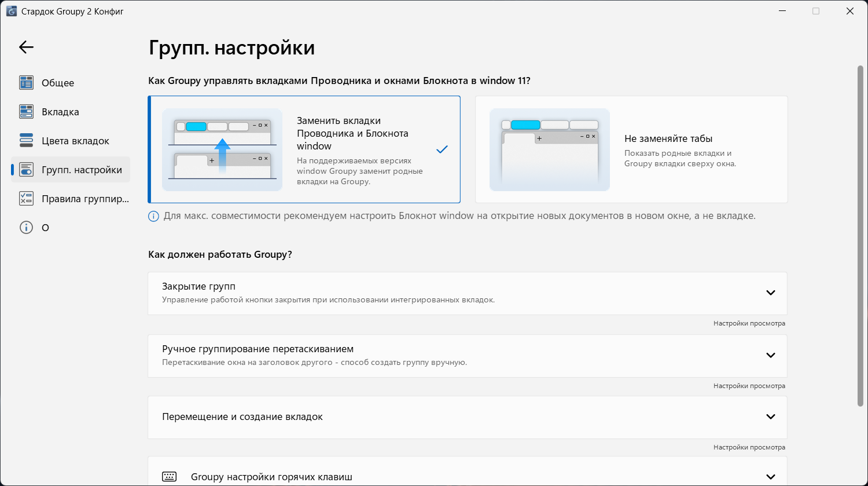The image size is (868, 486).
Task: Switch to Цвета вкладок section
Action: (71, 141)
